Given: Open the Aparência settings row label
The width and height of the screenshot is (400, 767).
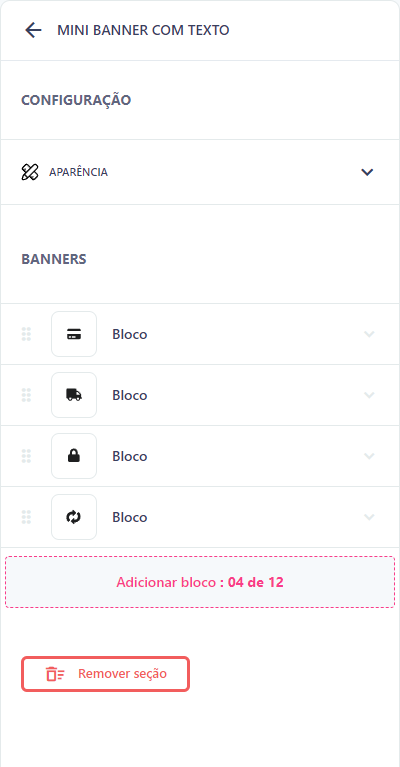Looking at the screenshot, I should click(78, 172).
